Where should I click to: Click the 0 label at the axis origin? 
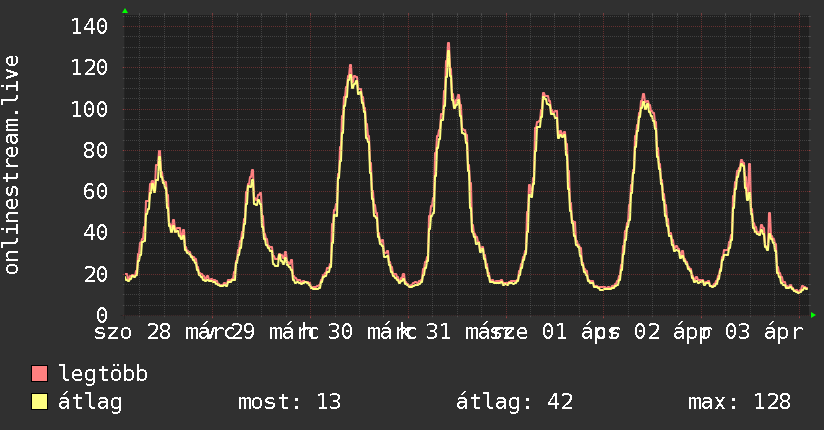point(102,315)
